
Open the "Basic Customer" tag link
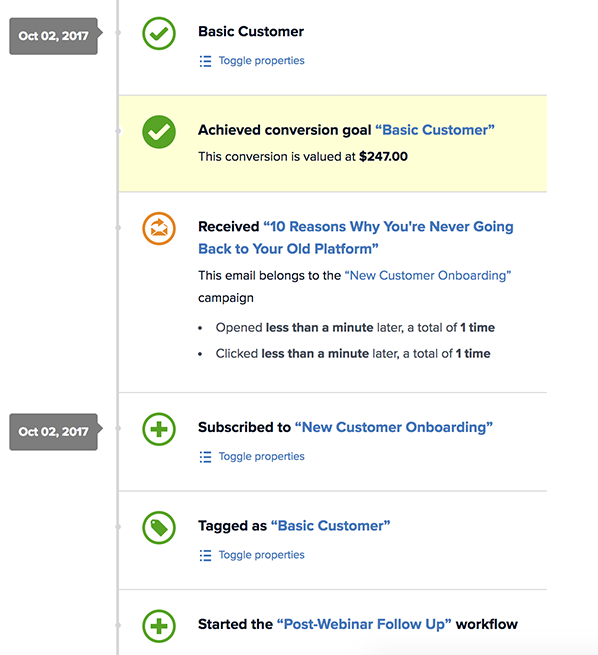coord(330,526)
